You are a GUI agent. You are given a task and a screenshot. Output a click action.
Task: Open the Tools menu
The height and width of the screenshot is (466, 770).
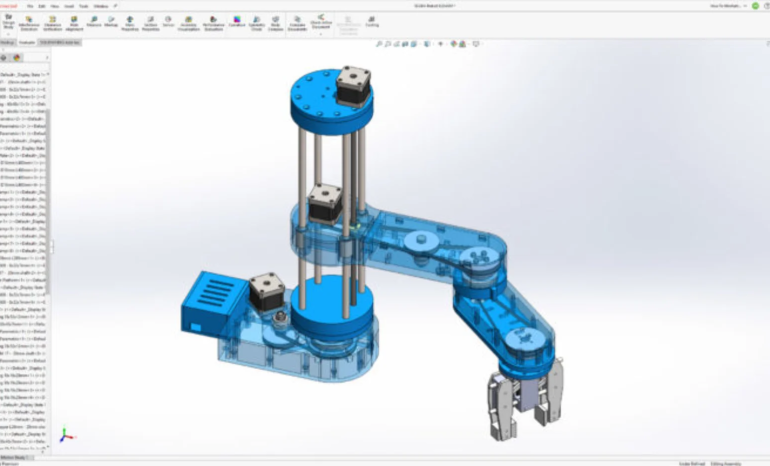point(83,6)
